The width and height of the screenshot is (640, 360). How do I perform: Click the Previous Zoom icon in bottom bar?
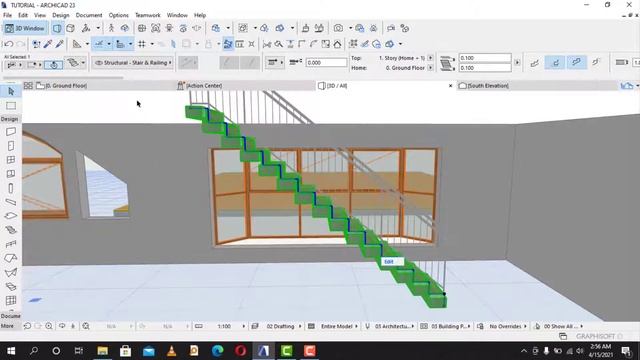[27, 326]
